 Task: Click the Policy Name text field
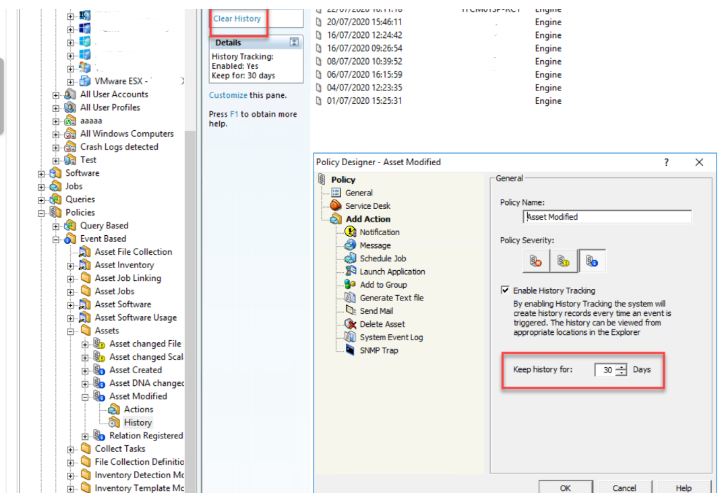[607, 216]
